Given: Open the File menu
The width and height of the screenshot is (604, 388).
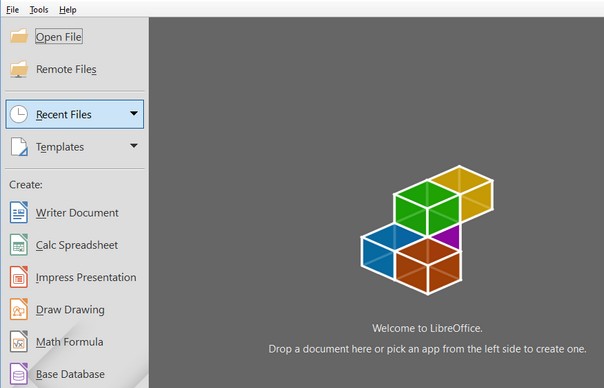Looking at the screenshot, I should [x=12, y=10].
